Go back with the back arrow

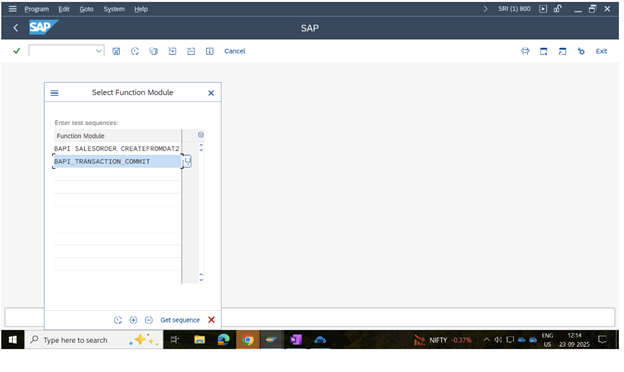coord(16,27)
